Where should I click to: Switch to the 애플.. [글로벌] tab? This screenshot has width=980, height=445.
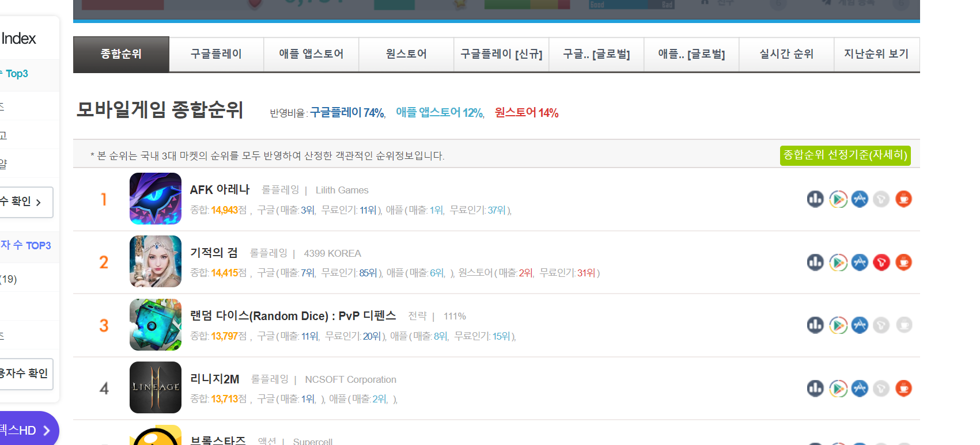[x=691, y=54]
